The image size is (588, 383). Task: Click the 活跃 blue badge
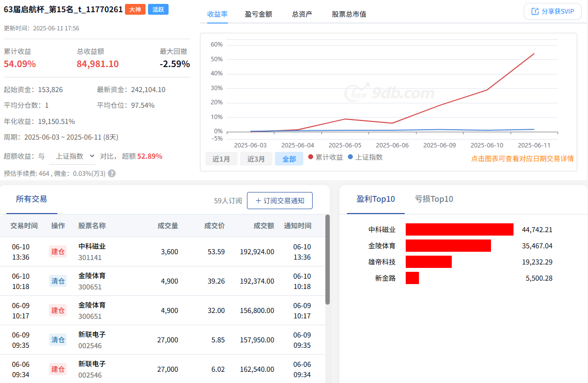tap(158, 9)
